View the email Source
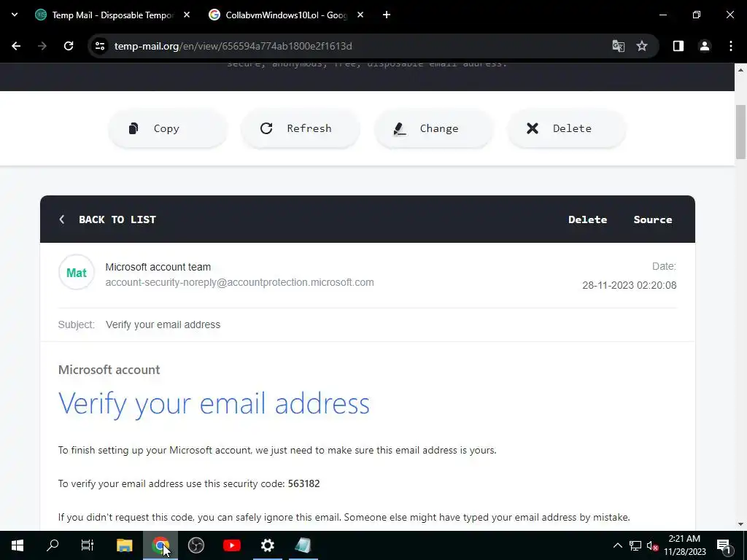Viewport: 747px width, 560px height. tap(653, 219)
